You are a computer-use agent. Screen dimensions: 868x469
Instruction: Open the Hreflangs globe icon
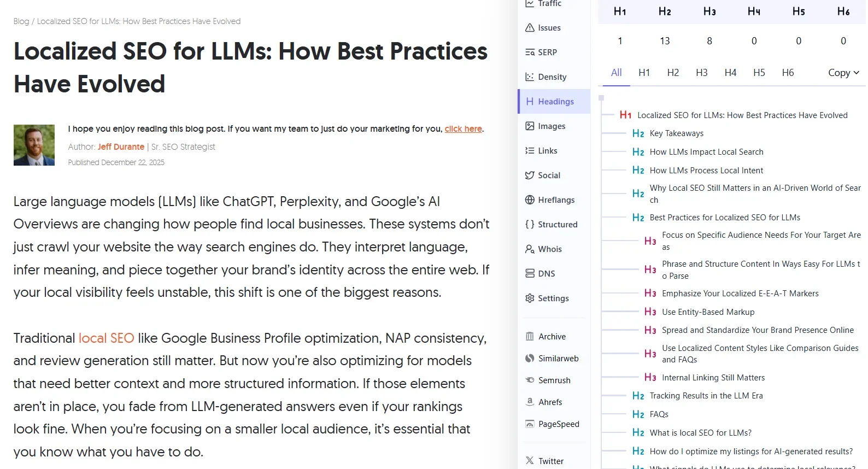tap(530, 200)
